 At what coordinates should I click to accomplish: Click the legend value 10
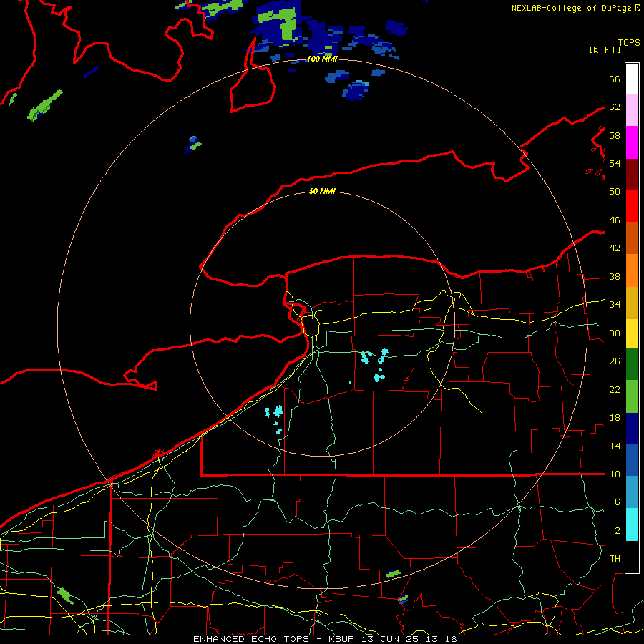tap(615, 474)
